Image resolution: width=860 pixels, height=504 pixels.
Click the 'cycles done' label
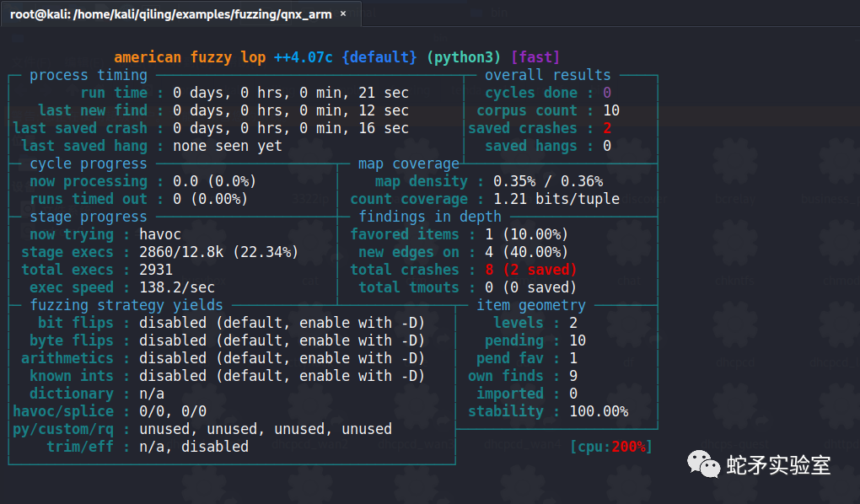coord(531,93)
